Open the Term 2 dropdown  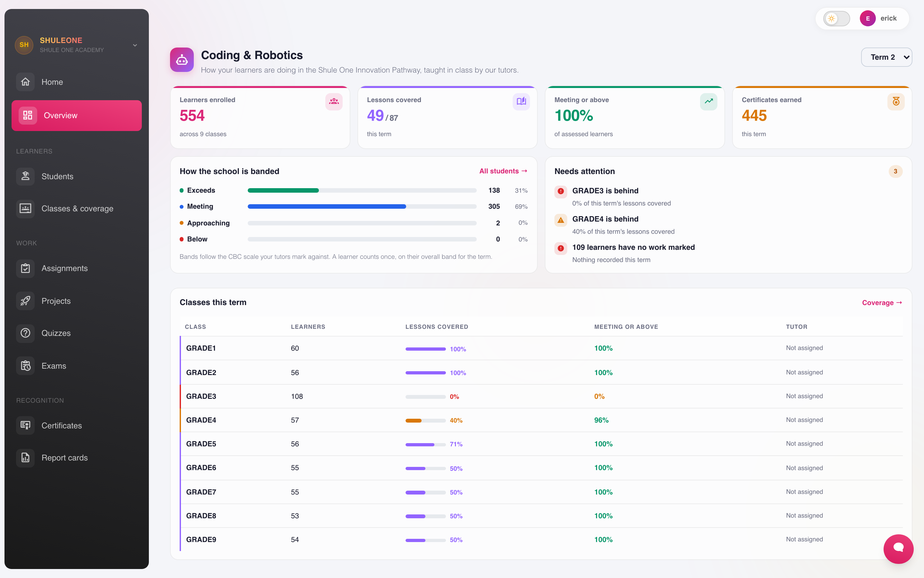tap(886, 57)
